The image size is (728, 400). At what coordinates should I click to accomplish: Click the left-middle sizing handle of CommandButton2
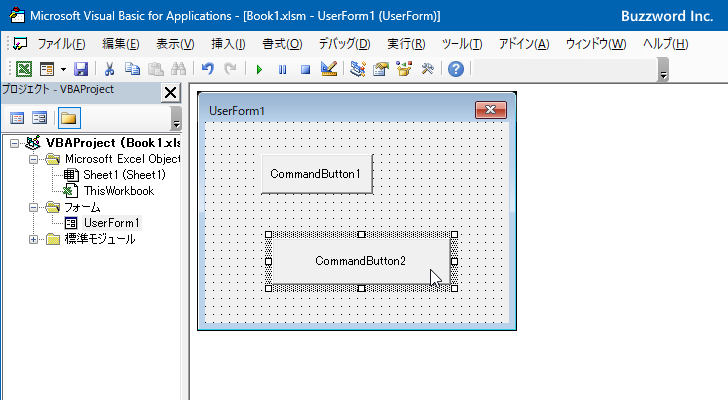[x=268, y=262]
